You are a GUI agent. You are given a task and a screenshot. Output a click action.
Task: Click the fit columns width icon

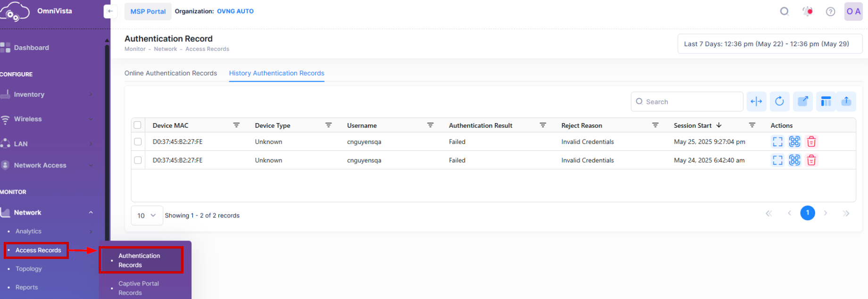click(756, 101)
